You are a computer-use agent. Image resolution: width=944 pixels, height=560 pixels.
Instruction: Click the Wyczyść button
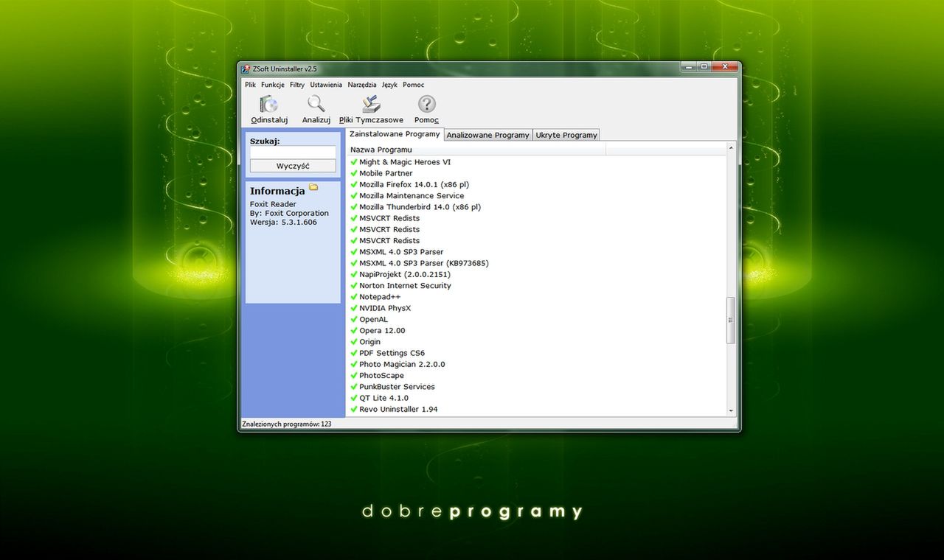coord(292,165)
